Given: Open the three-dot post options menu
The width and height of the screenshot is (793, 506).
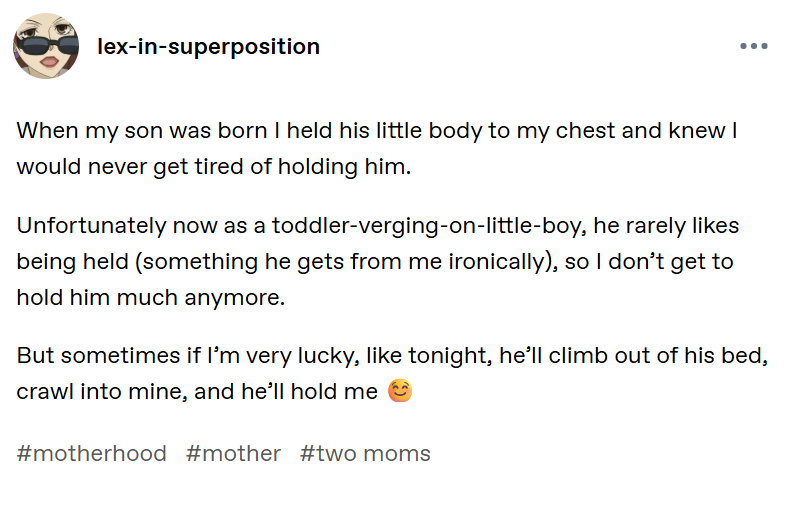Looking at the screenshot, I should [754, 46].
